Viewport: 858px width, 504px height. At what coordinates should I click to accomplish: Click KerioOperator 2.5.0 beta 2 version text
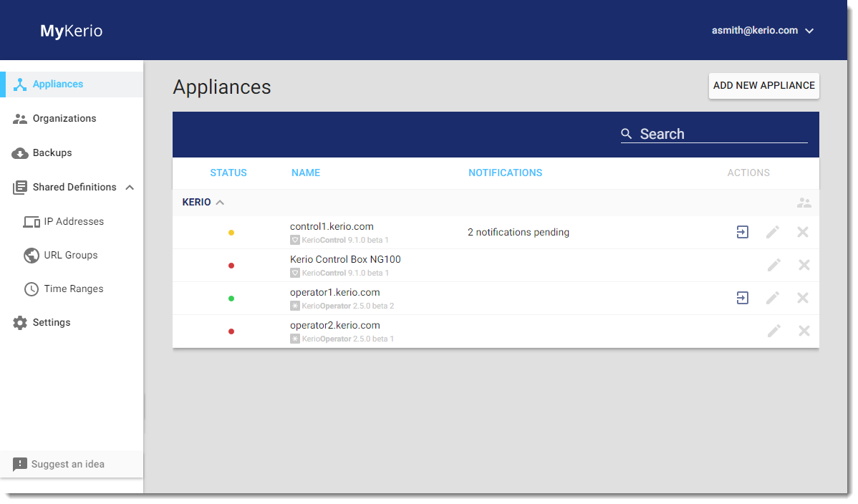(347, 306)
